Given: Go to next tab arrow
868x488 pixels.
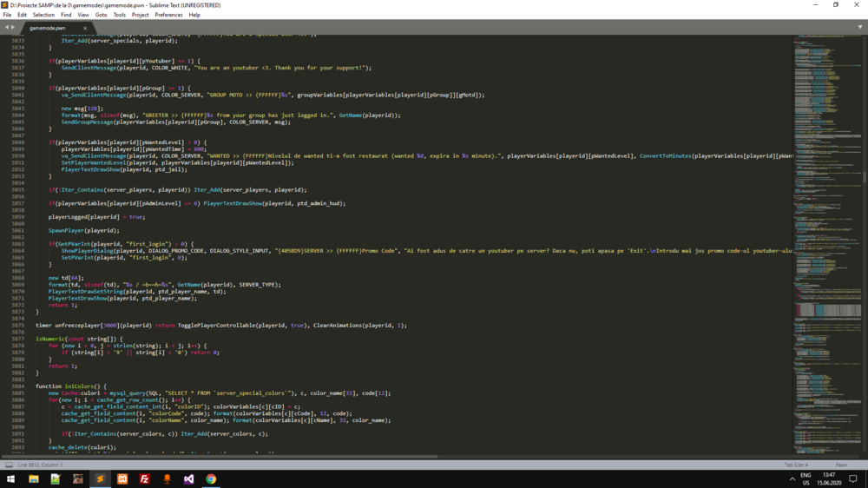Looking at the screenshot, I should (x=13, y=27).
